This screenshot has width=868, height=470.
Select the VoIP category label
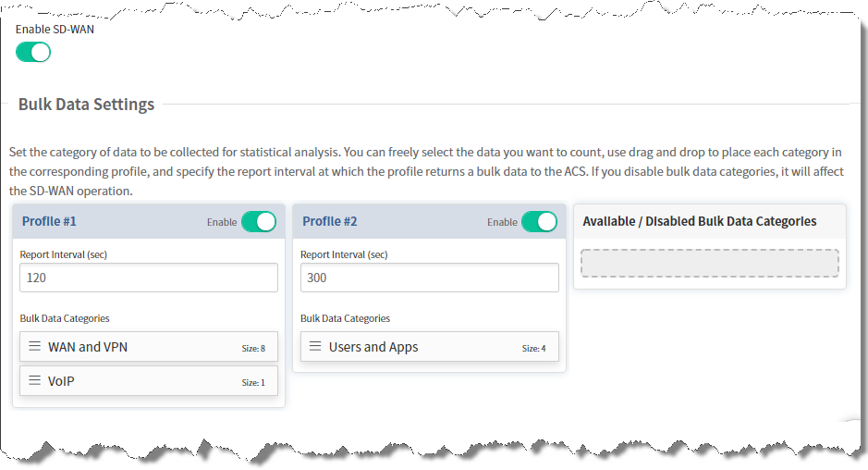pyautogui.click(x=61, y=381)
